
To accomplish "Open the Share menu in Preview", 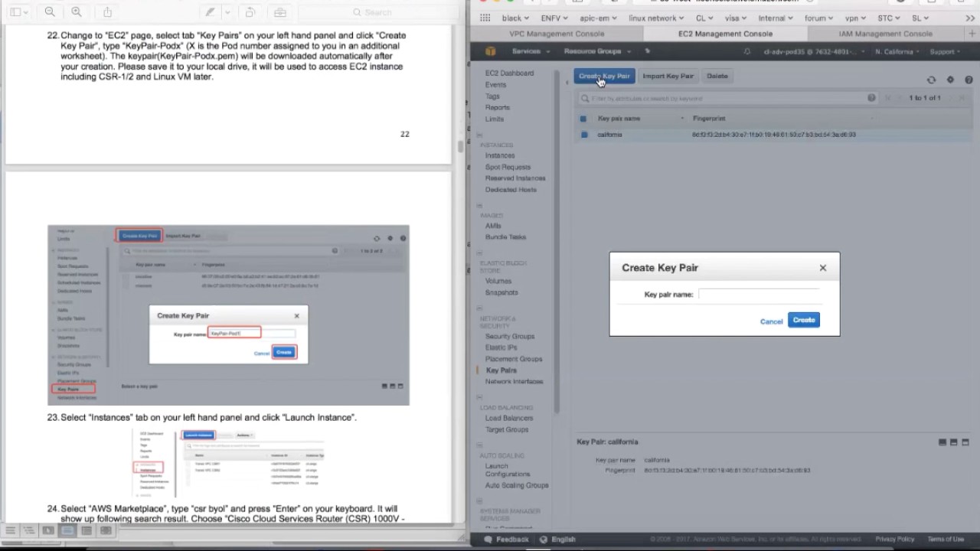I will coord(107,12).
